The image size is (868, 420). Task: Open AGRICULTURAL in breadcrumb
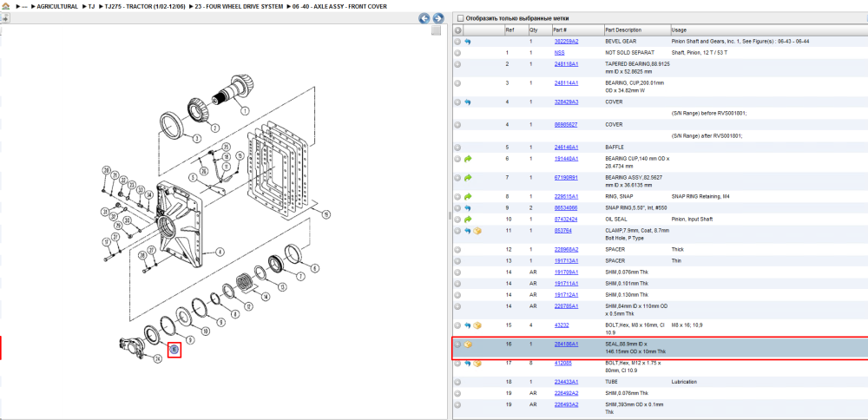[x=57, y=6]
